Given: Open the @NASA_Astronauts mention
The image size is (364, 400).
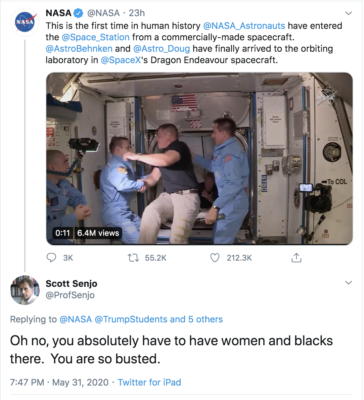Looking at the screenshot, I should (x=244, y=26).
